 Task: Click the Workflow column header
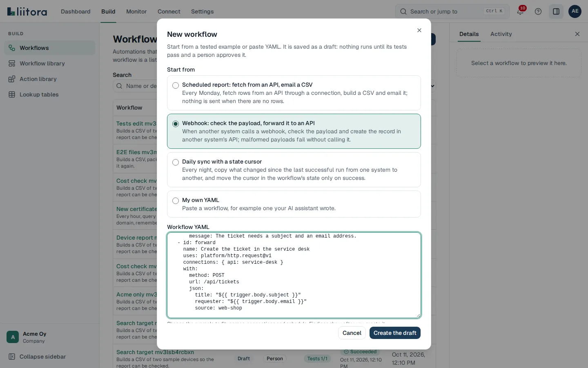tap(129, 108)
